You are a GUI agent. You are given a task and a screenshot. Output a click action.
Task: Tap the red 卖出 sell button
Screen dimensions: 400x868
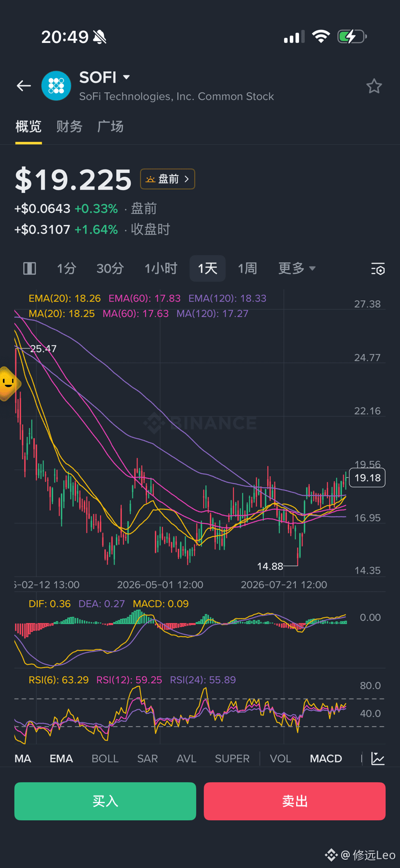(295, 801)
